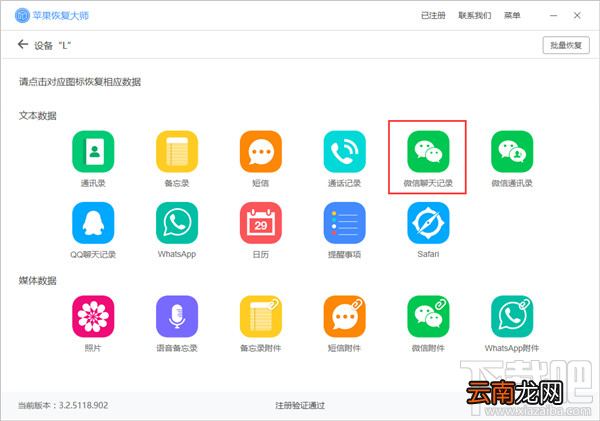The width and height of the screenshot is (600, 421).
Task: Select the QQ聊天记录 penguin icon
Action: click(x=93, y=223)
